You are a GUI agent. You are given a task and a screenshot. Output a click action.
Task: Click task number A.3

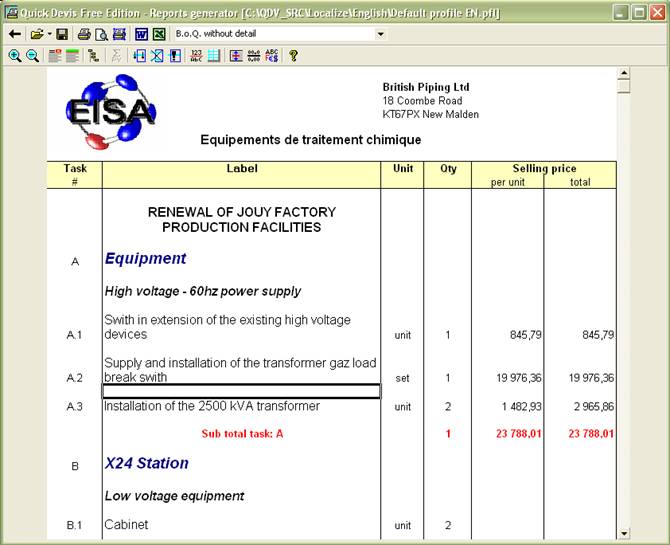pyautogui.click(x=74, y=407)
